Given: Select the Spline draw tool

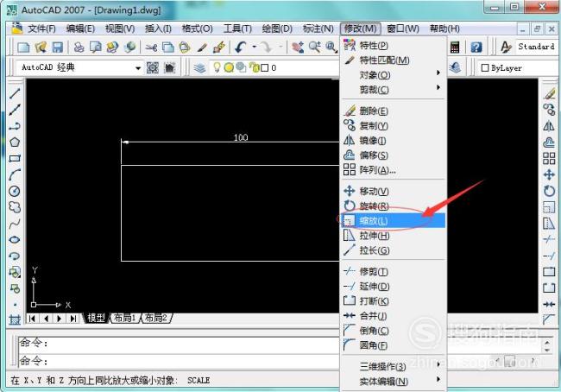Looking at the screenshot, I should [x=15, y=224].
